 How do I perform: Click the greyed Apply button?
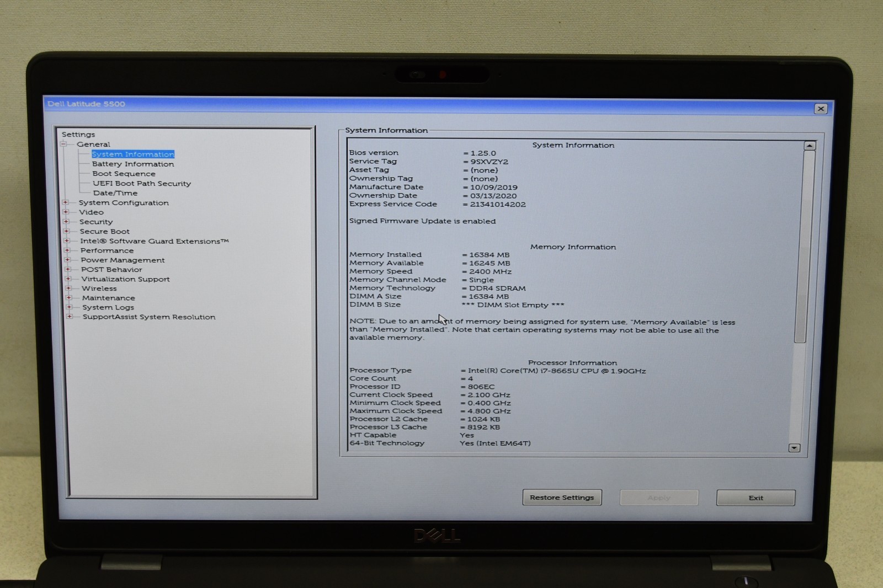click(x=659, y=498)
